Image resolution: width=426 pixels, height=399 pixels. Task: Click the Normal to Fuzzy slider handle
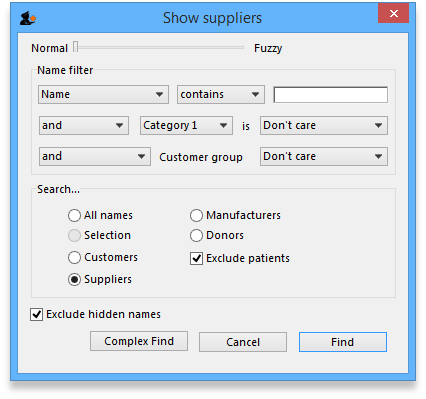pyautogui.click(x=76, y=47)
